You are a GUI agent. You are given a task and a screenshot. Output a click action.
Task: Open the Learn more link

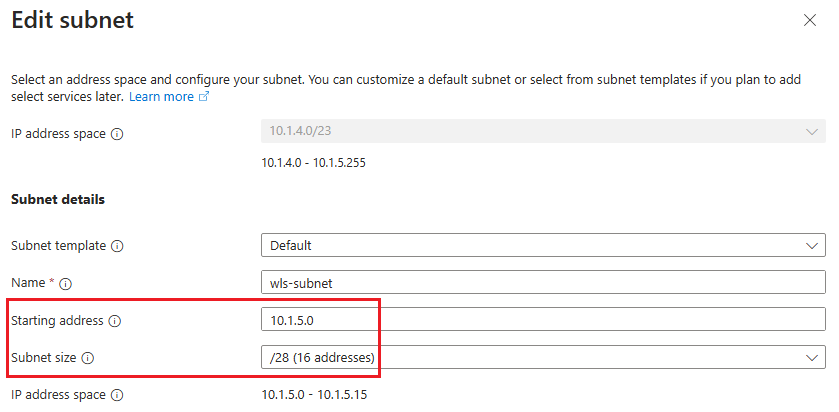[x=161, y=97]
